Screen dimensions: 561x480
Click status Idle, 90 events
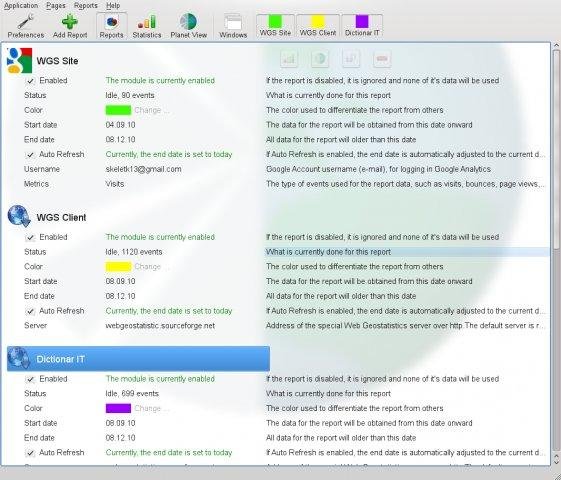(130, 95)
